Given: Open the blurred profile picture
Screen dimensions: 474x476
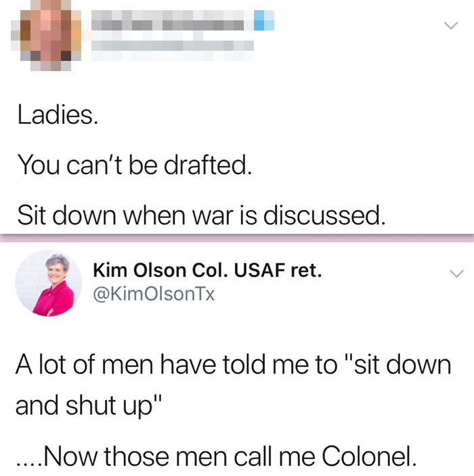Looking at the screenshot, I should 46,35.
